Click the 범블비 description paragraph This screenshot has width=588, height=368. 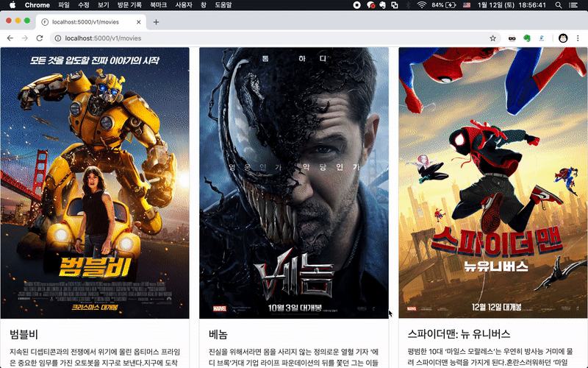click(95, 358)
